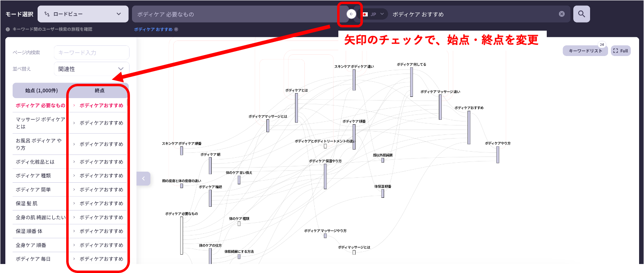This screenshot has height=273, width=644.
Task: Switch to the 終点 tab
Action: click(99, 91)
